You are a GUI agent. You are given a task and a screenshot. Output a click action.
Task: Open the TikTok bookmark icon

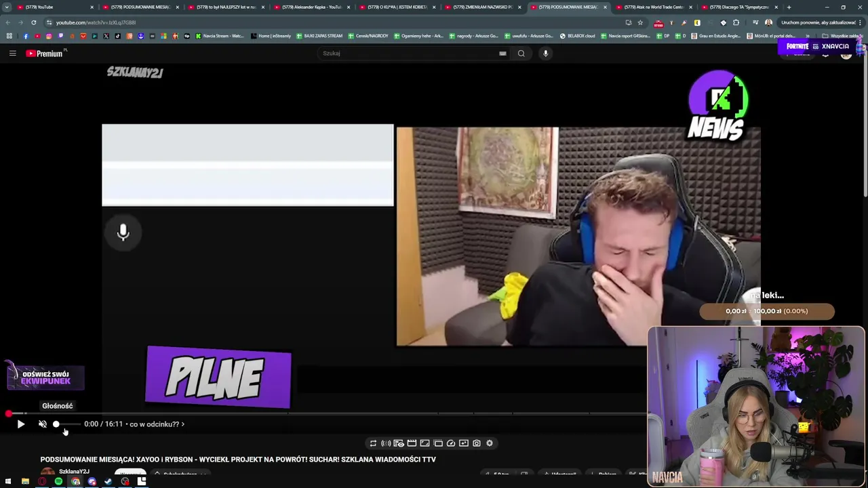pos(117,36)
